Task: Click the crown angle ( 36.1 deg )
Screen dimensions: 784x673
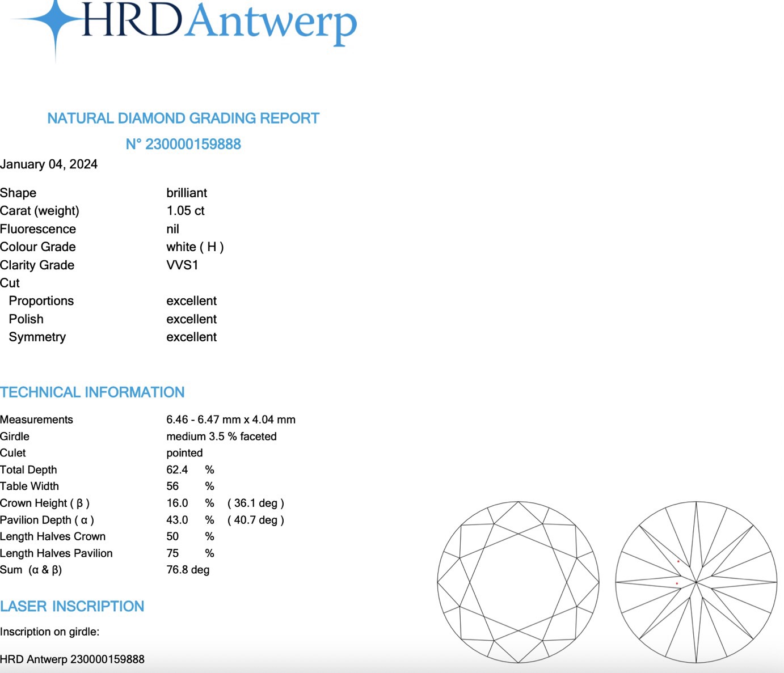Action: pyautogui.click(x=256, y=503)
